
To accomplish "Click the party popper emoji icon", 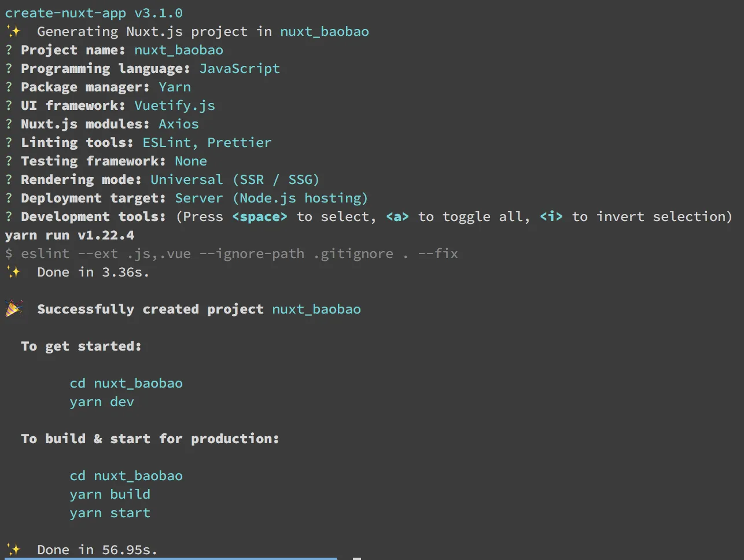I will pos(14,309).
